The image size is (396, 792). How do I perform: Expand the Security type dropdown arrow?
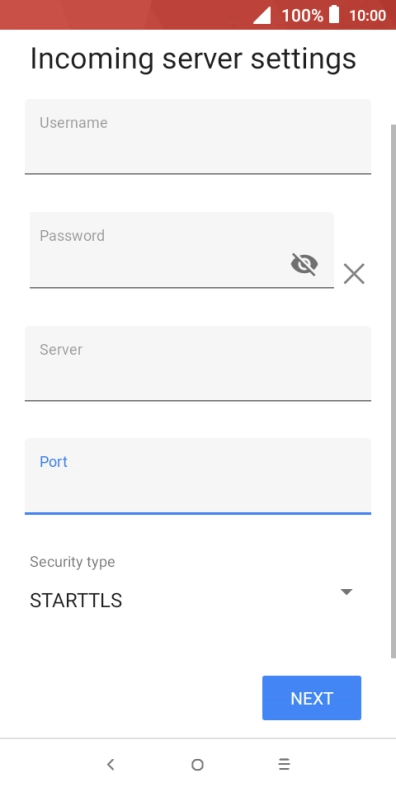346,591
